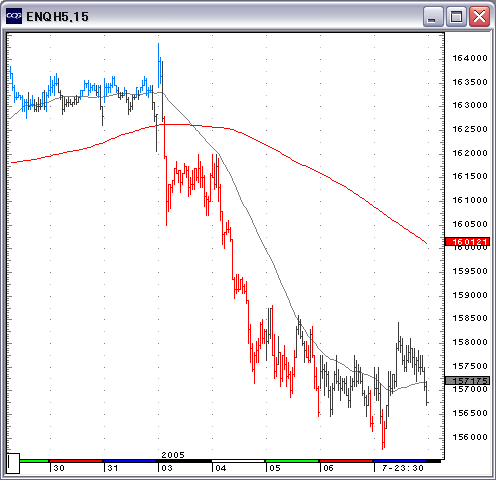Viewport: 496px width, 480px height.
Task: Select the 03 date label on time axis
Action: (167, 468)
